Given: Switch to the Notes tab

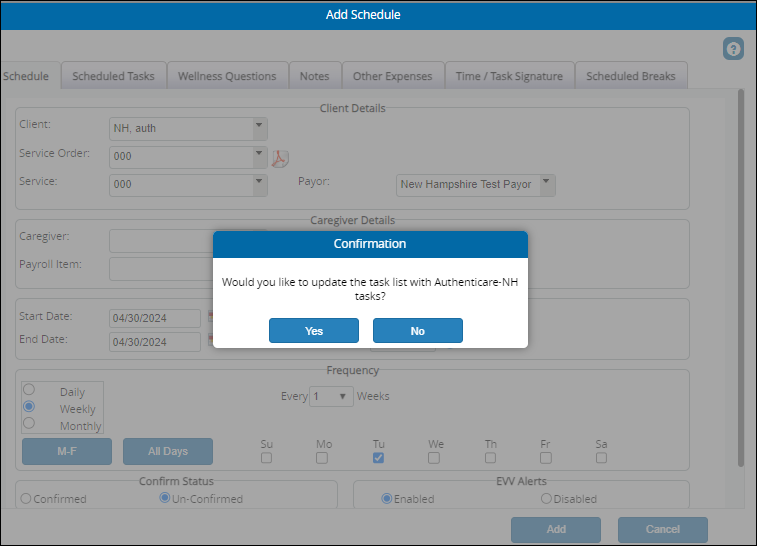Looking at the screenshot, I should pos(315,76).
